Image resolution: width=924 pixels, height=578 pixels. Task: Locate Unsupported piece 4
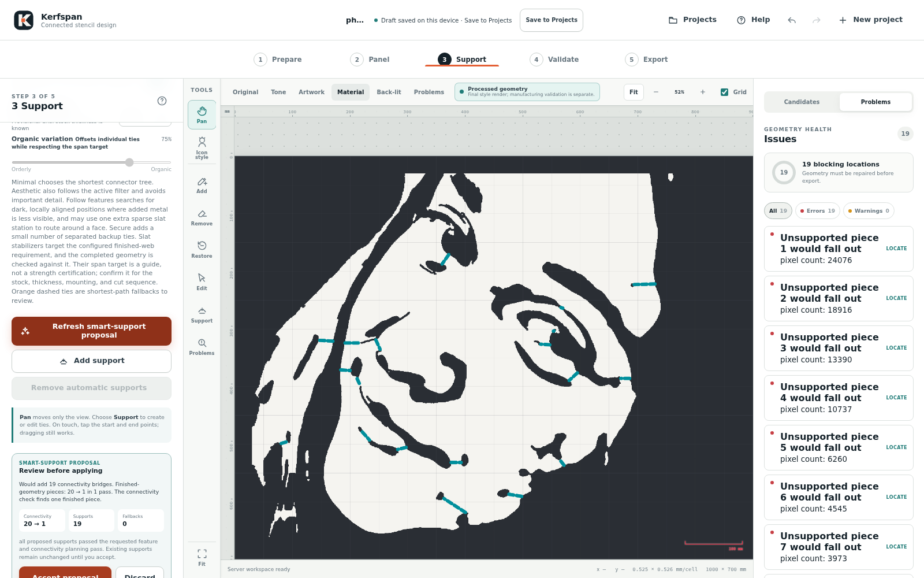896,398
